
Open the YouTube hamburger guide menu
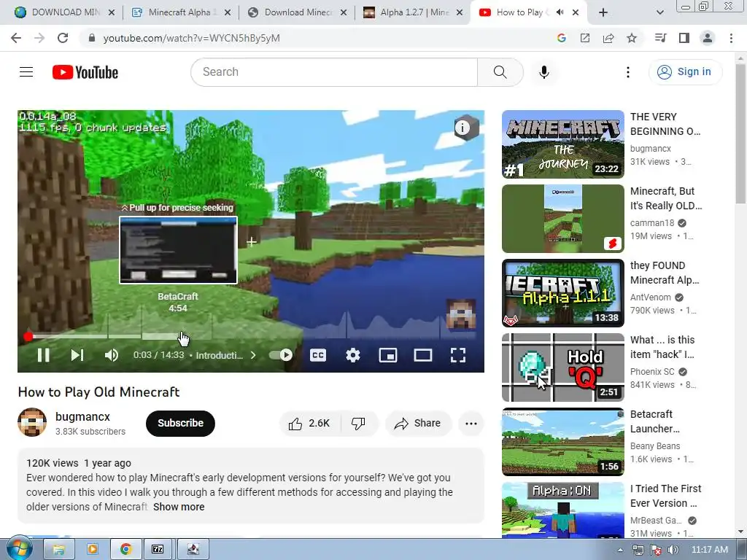(x=26, y=72)
